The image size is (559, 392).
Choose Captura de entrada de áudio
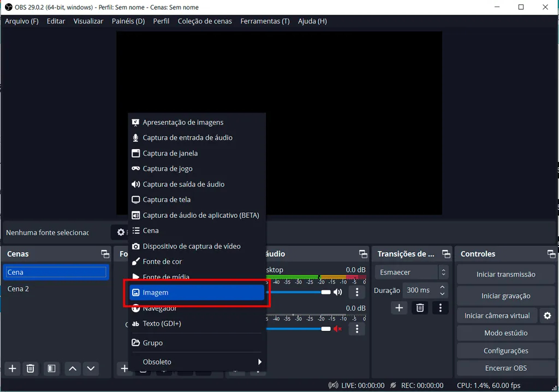(197, 138)
